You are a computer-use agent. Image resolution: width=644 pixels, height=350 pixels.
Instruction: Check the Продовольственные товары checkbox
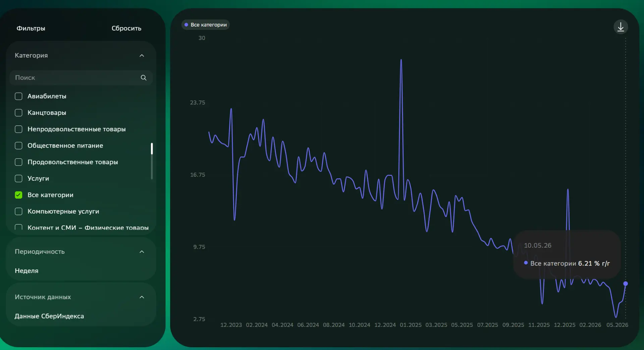[x=19, y=162]
